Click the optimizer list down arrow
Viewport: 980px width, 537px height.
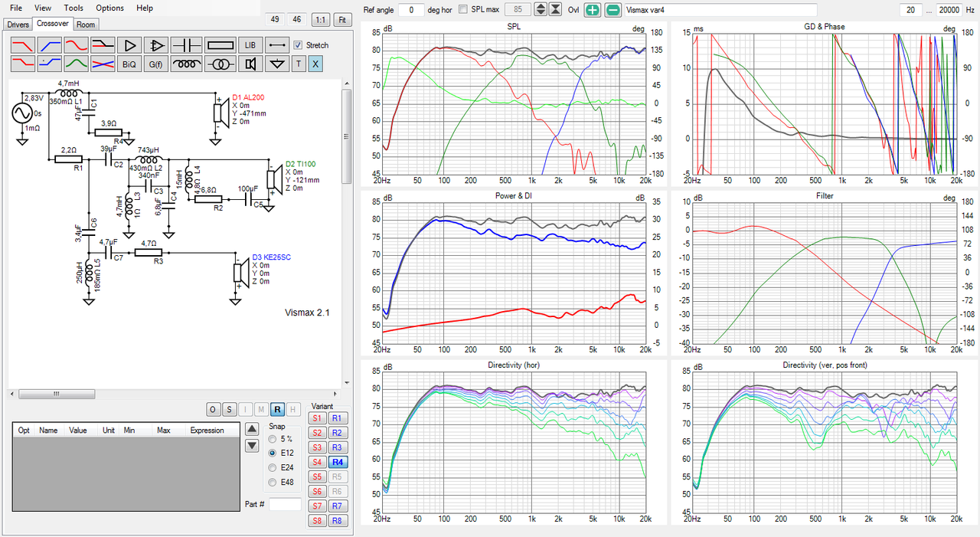[x=251, y=446]
